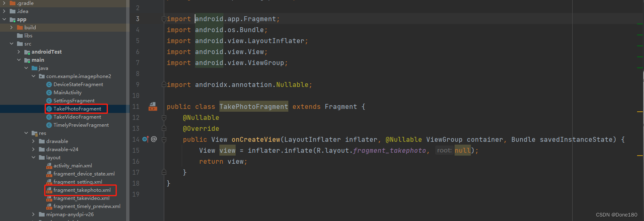Fold the annotation block at line 12
Screen dimensions: 644x221
(164, 118)
